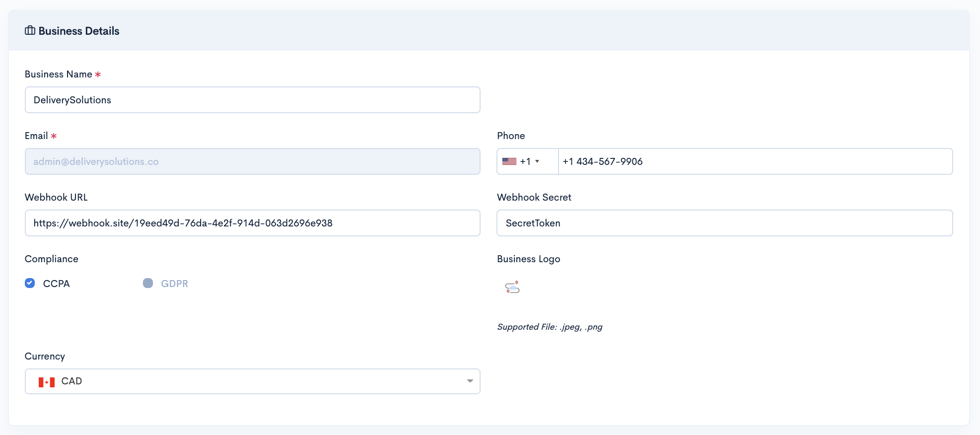Click the Webhook Secret label
Image resolution: width=980 pixels, height=435 pixels.
pos(534,197)
